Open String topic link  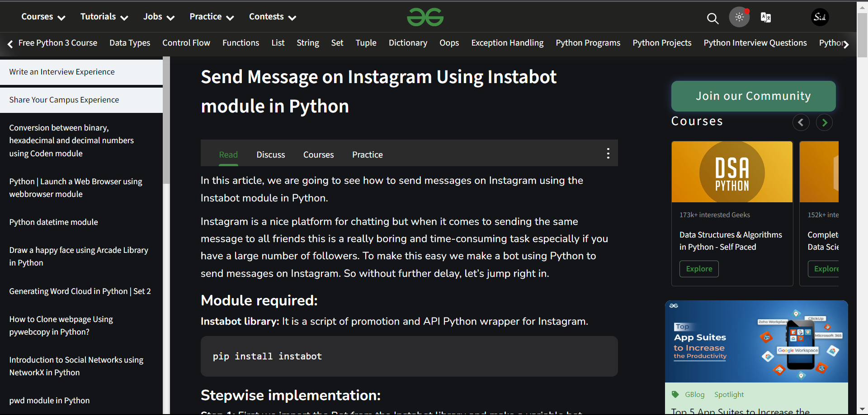click(x=308, y=43)
